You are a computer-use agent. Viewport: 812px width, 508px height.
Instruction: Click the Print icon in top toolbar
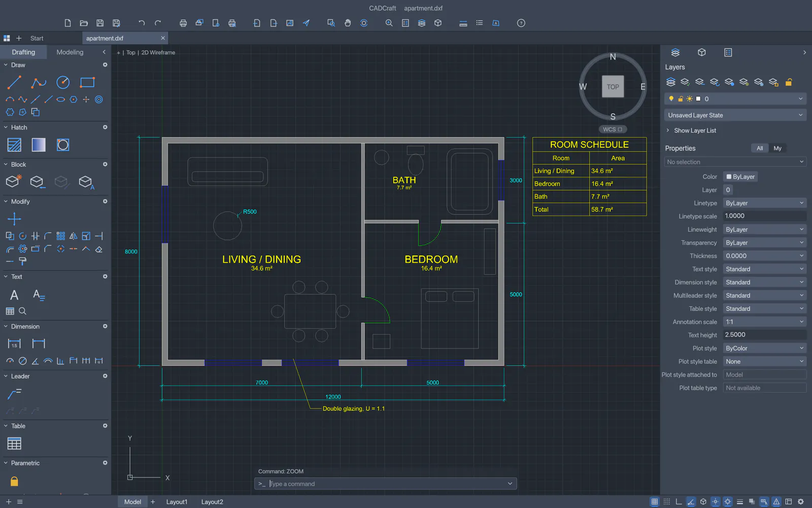click(x=183, y=23)
